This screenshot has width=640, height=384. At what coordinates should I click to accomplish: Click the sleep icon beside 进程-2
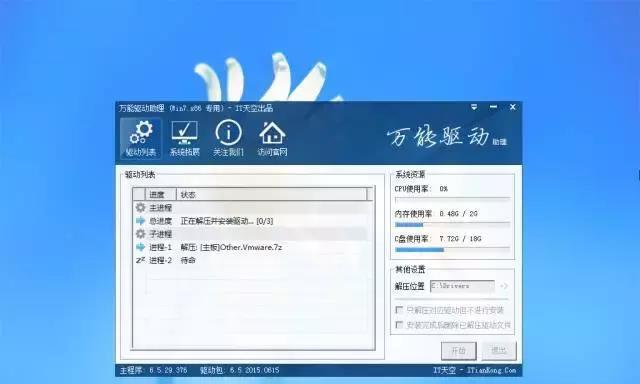140,260
